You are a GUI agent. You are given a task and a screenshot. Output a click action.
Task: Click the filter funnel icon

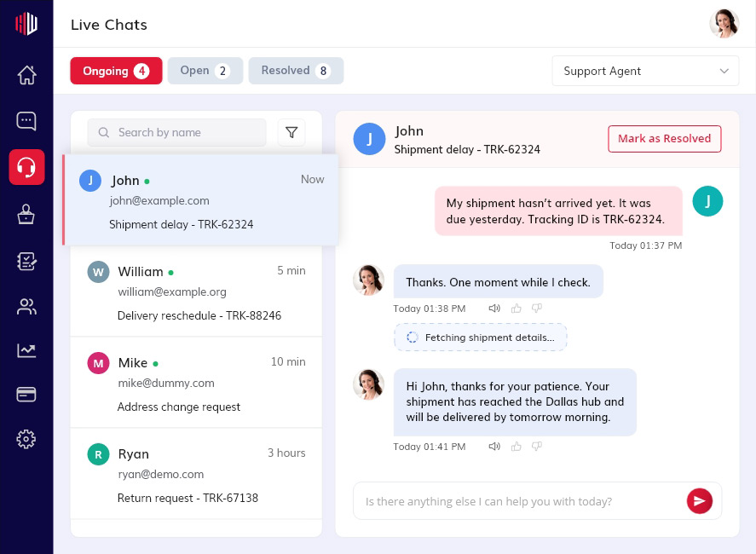[x=291, y=133]
